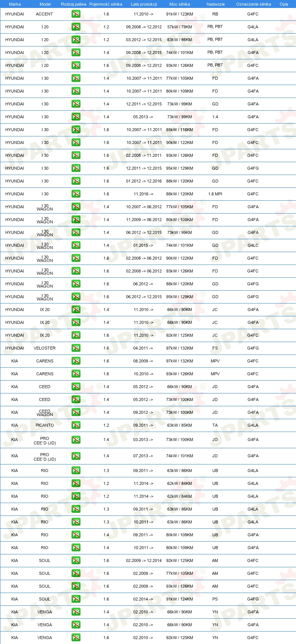
Task: Click the petrol icon in the Hyundai Veloster row
Action: 76,348
